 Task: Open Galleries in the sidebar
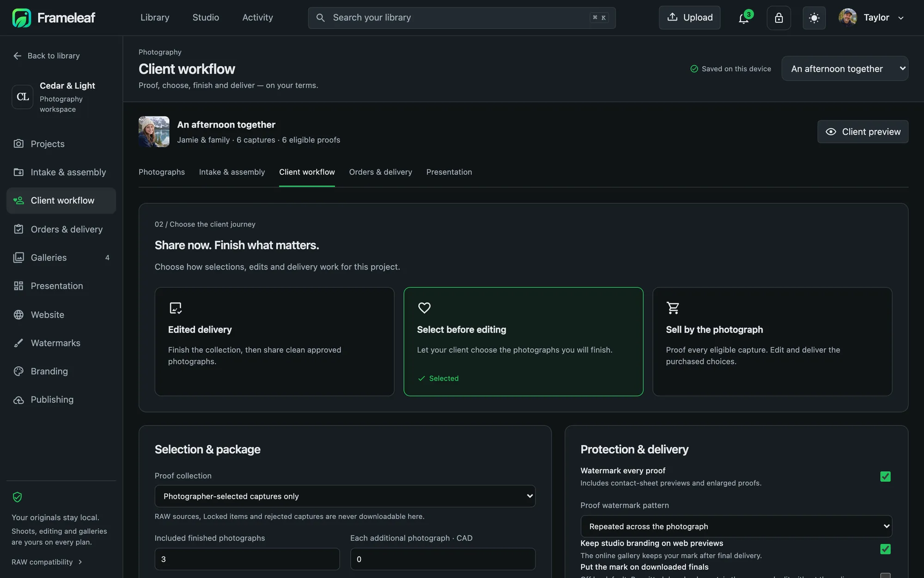tap(61, 258)
